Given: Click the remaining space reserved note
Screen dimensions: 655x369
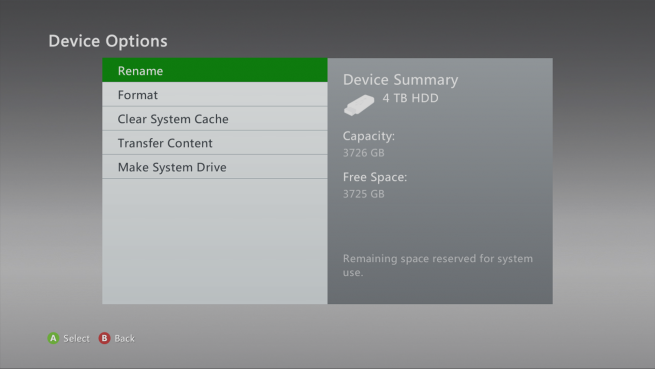Looking at the screenshot, I should tap(438, 265).
